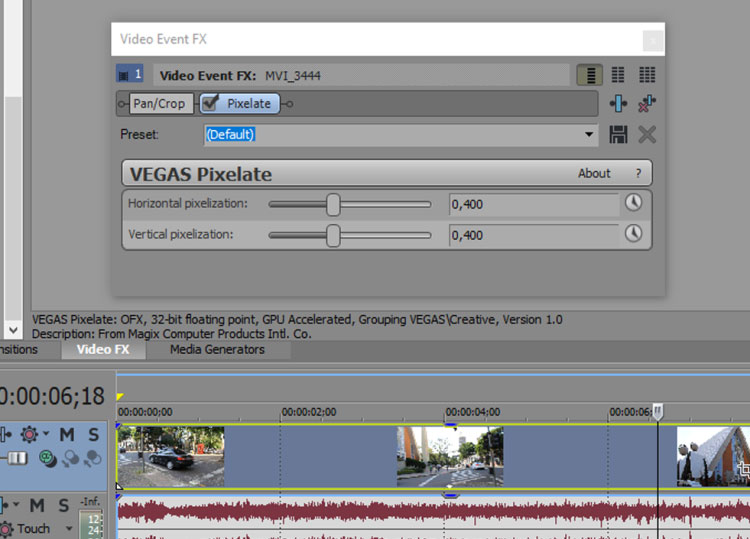Click the About button in Pixelate
This screenshot has width=750, height=539.
point(594,173)
